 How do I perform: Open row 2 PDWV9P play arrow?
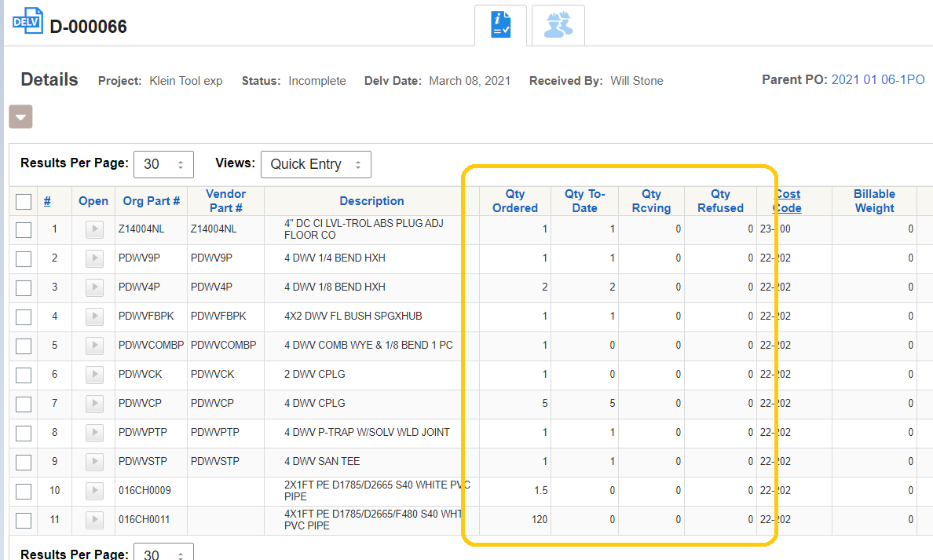(x=94, y=258)
